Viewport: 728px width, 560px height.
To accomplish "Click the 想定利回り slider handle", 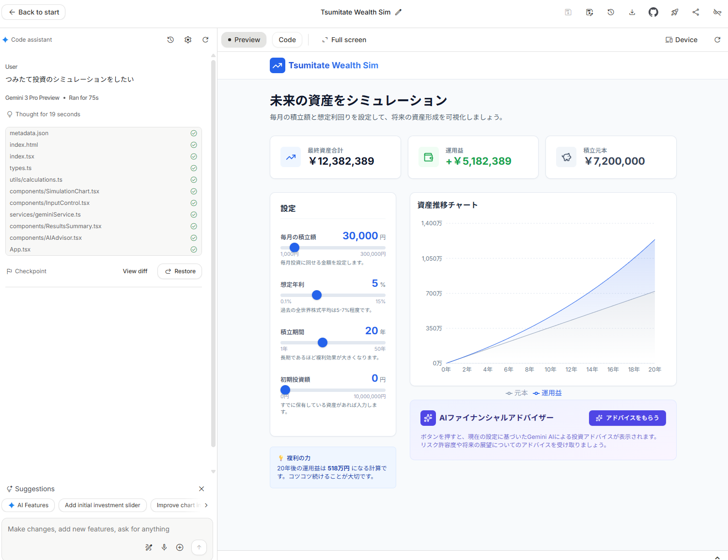I will [317, 295].
